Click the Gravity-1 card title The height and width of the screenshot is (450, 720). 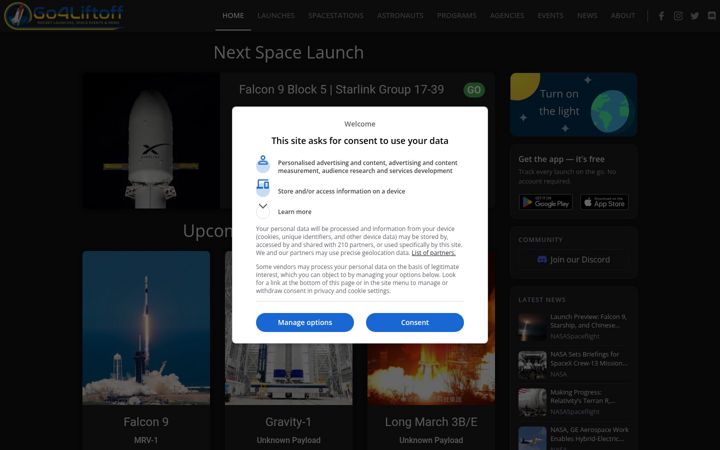(x=288, y=422)
